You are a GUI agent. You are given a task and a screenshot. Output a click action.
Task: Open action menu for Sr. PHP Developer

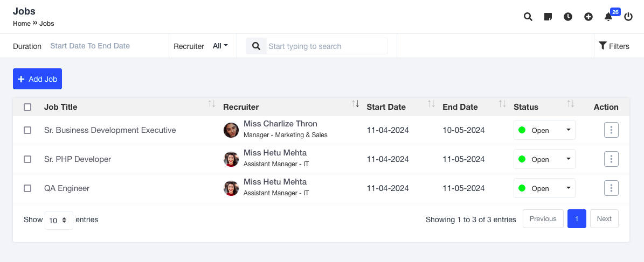click(x=611, y=159)
